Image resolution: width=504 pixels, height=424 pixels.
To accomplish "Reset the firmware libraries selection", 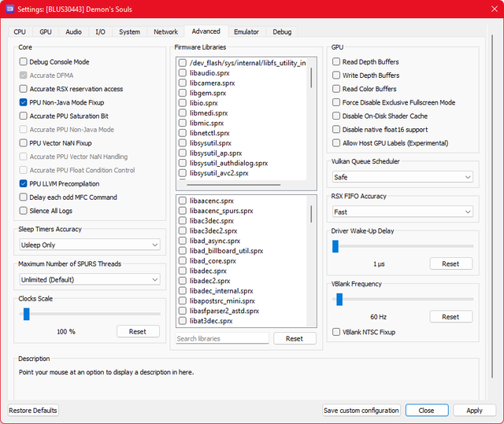I will [x=295, y=338].
